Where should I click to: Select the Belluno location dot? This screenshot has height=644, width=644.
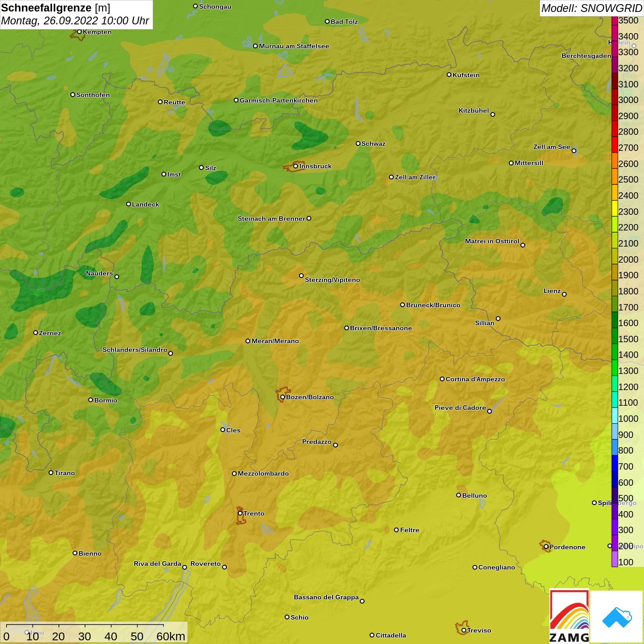pos(459,495)
